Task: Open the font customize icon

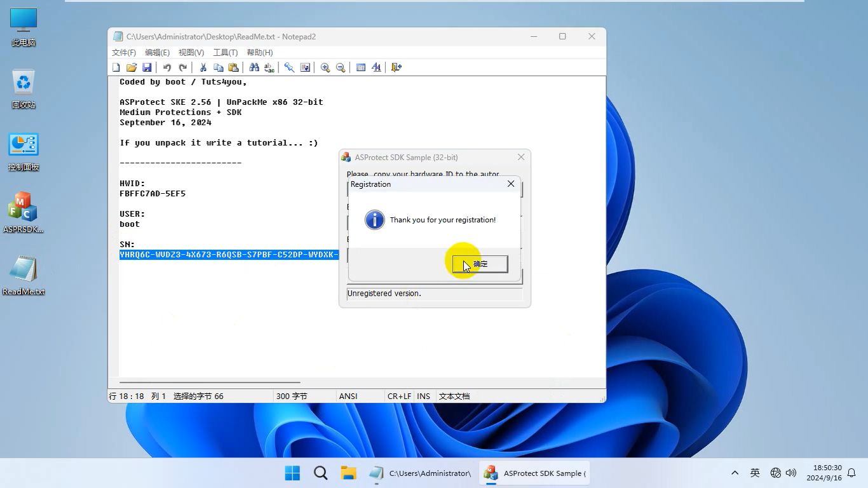Action: click(x=376, y=67)
